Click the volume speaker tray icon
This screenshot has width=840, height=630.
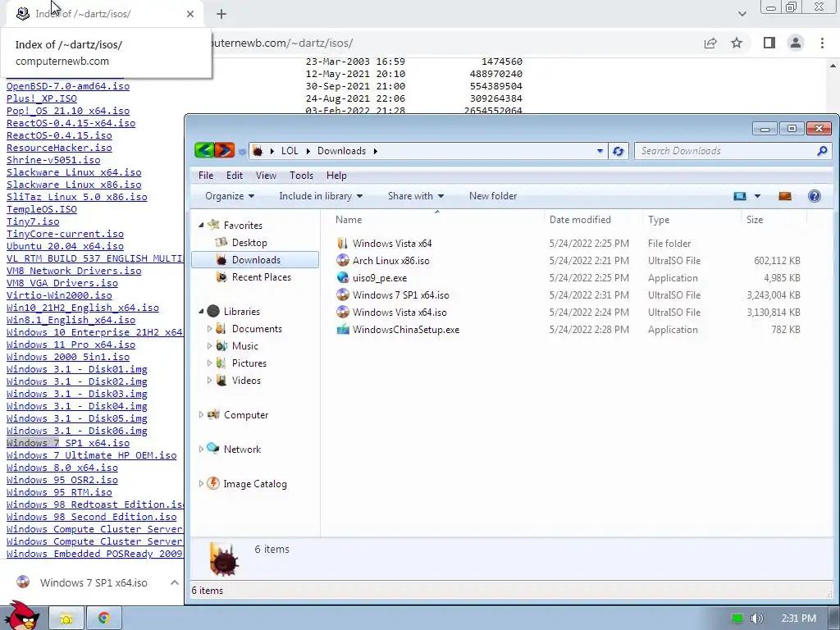tap(757, 619)
